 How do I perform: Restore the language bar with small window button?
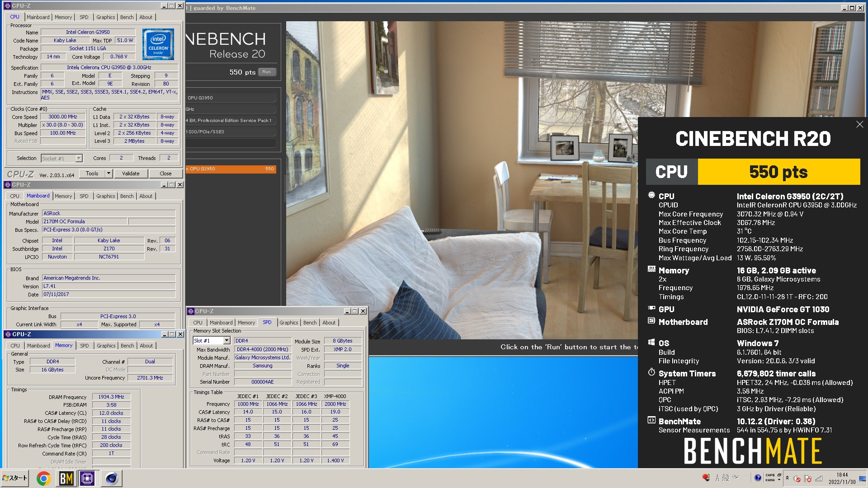[x=779, y=475]
